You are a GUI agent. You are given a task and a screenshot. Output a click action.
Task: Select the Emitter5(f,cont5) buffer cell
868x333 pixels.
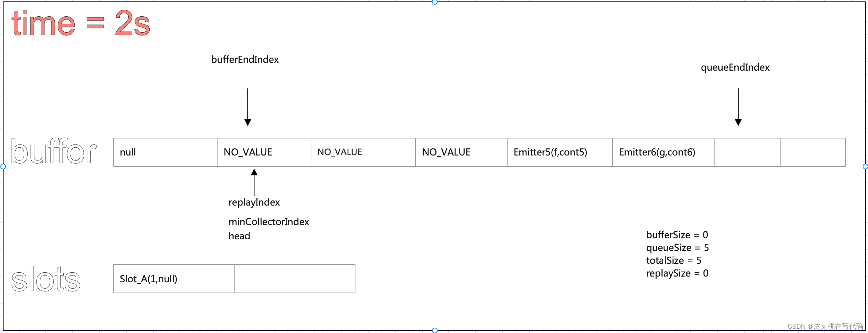(560, 152)
